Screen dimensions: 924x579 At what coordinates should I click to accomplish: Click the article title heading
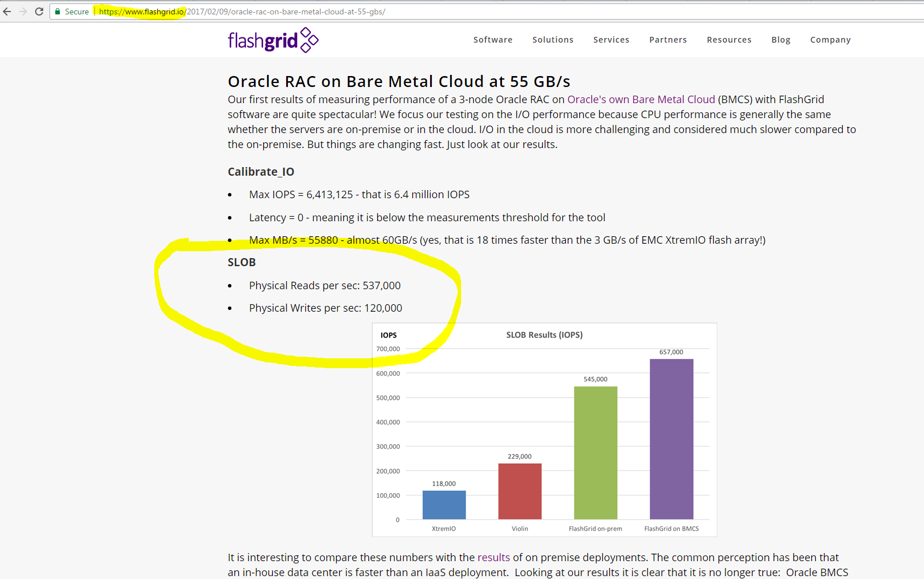[399, 81]
